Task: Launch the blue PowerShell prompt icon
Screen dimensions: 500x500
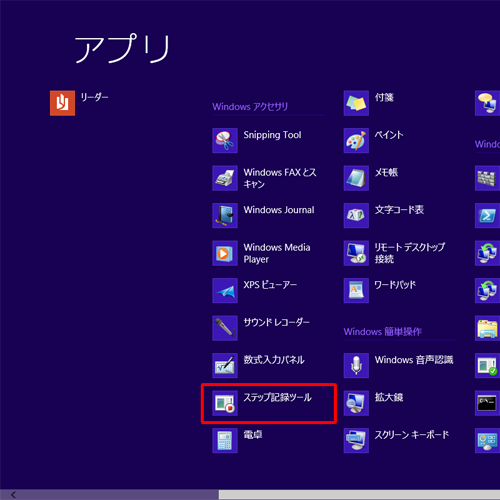Action: click(487, 216)
